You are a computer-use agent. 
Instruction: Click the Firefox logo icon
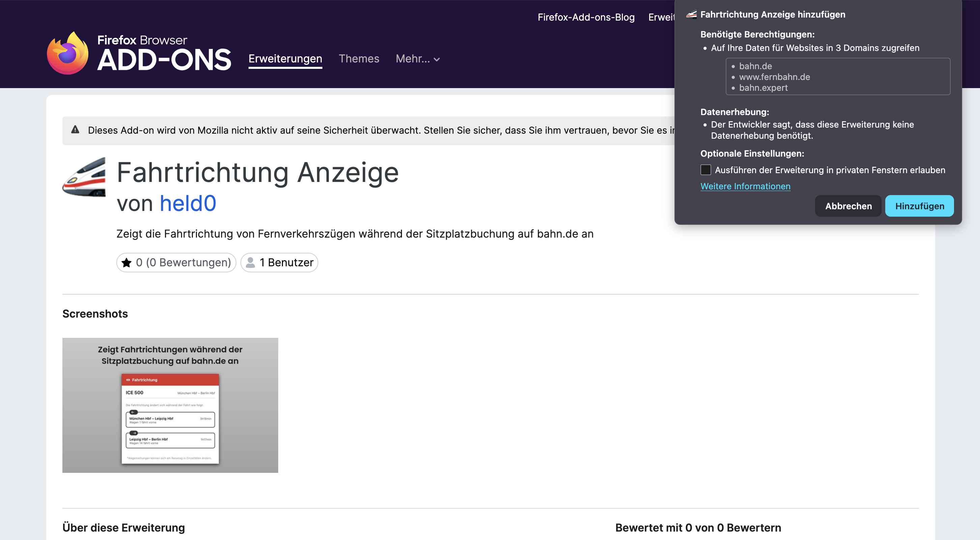pos(68,53)
